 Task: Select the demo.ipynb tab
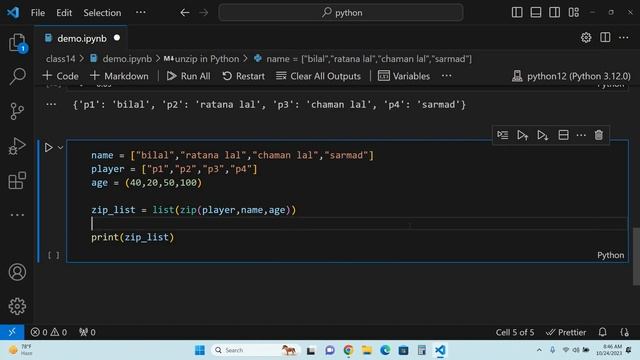tap(81, 38)
